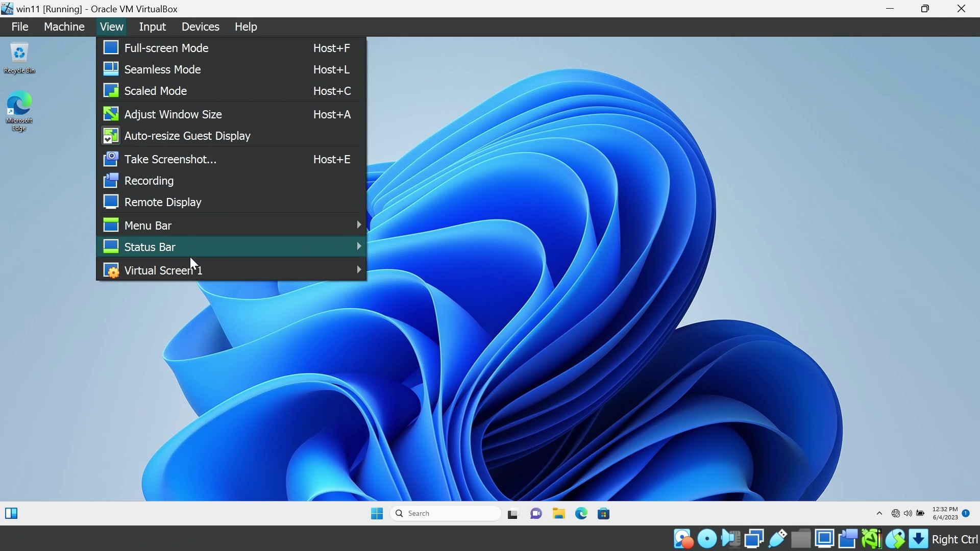Click the recording status bar icon
This screenshot has height=551, width=980.
tap(848, 539)
